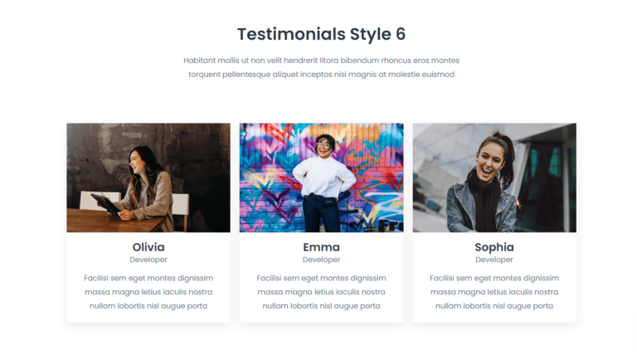Click Emma's testimonial quote text

(321, 292)
